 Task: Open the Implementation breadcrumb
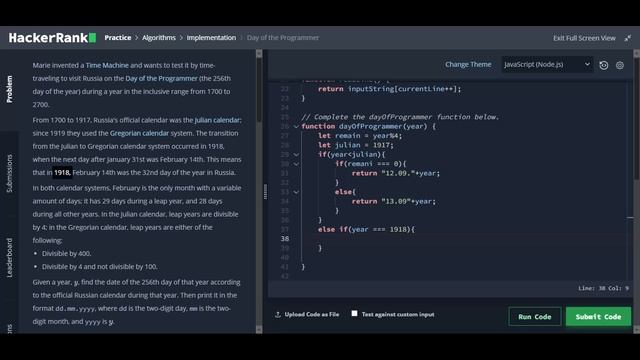pyautogui.click(x=211, y=38)
